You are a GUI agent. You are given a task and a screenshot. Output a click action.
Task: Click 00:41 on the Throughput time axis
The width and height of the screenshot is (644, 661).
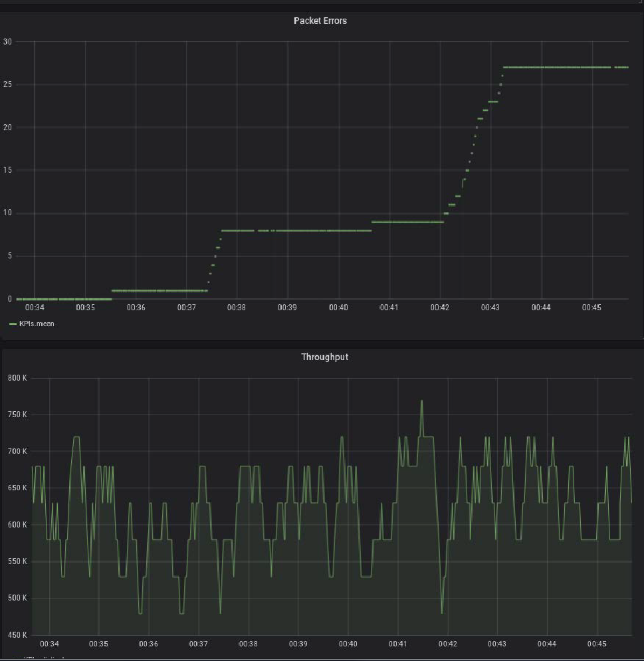(397, 644)
